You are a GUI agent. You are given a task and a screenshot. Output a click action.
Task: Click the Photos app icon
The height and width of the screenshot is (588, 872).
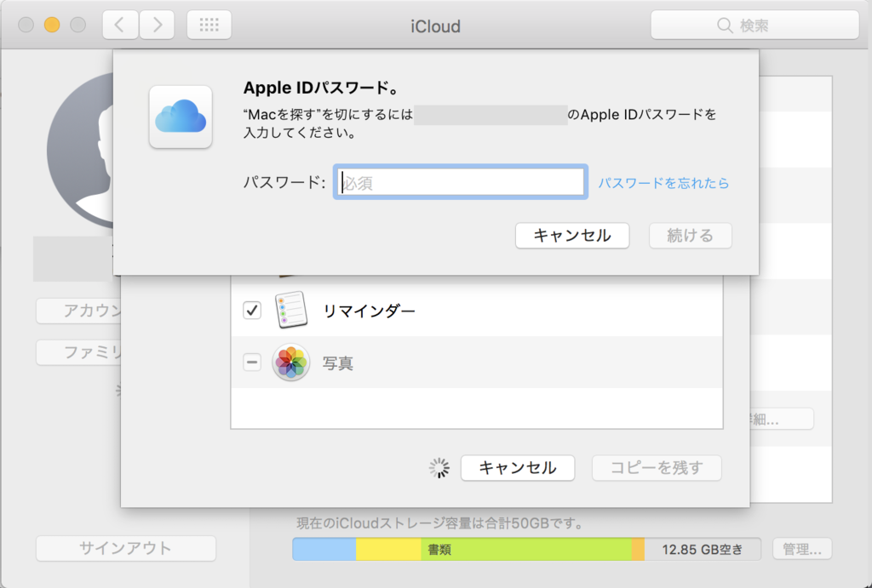(x=291, y=363)
